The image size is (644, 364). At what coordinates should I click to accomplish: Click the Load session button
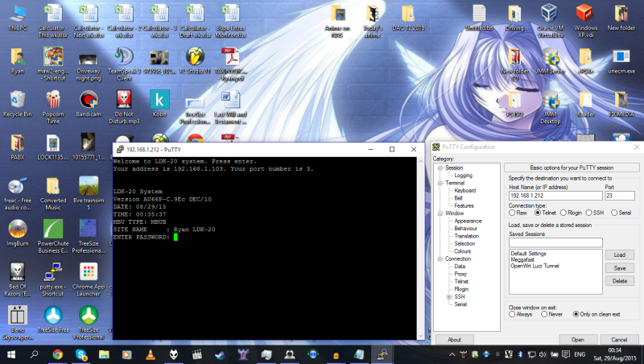click(x=619, y=255)
